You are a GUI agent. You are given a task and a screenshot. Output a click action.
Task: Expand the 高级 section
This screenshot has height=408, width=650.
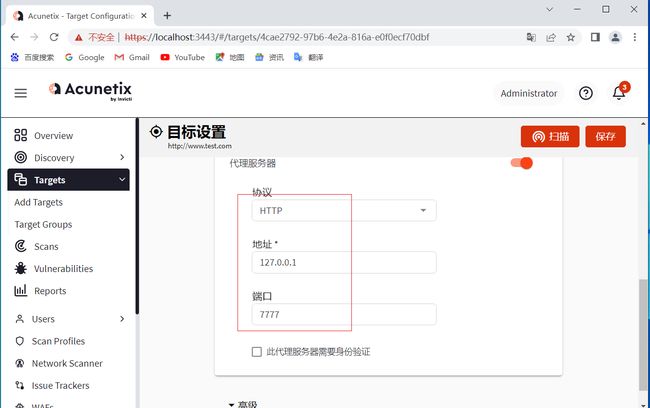click(243, 404)
